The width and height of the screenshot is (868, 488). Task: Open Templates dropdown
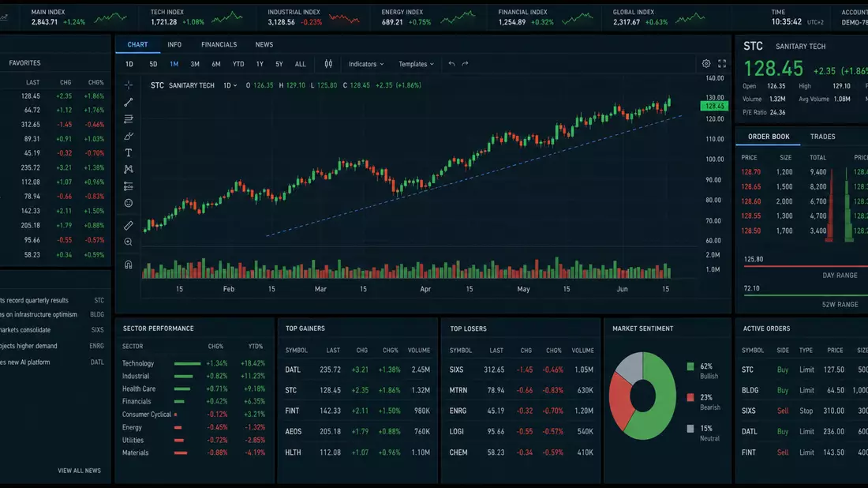tap(417, 64)
